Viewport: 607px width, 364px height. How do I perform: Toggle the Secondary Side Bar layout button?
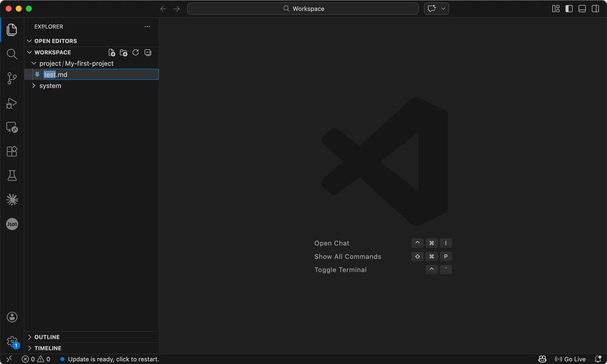(595, 8)
